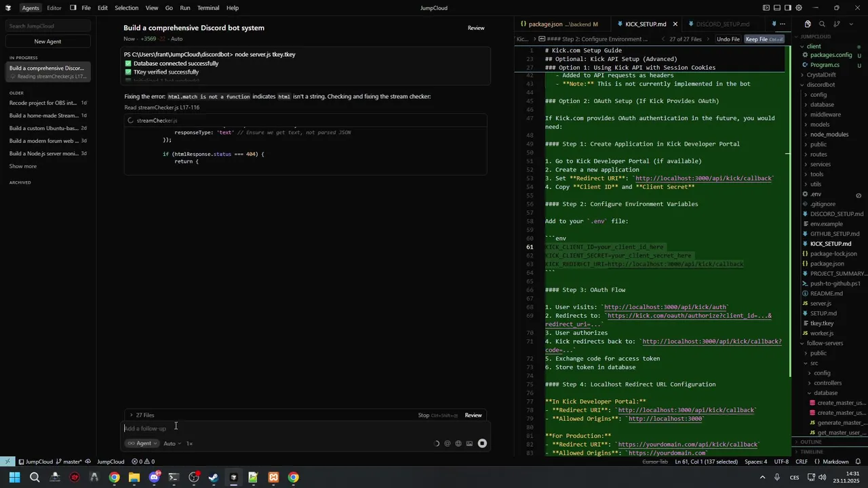The width and height of the screenshot is (868, 488).
Task: Toggle primary sidebar layout icon in title bar
Action: click(x=766, y=8)
